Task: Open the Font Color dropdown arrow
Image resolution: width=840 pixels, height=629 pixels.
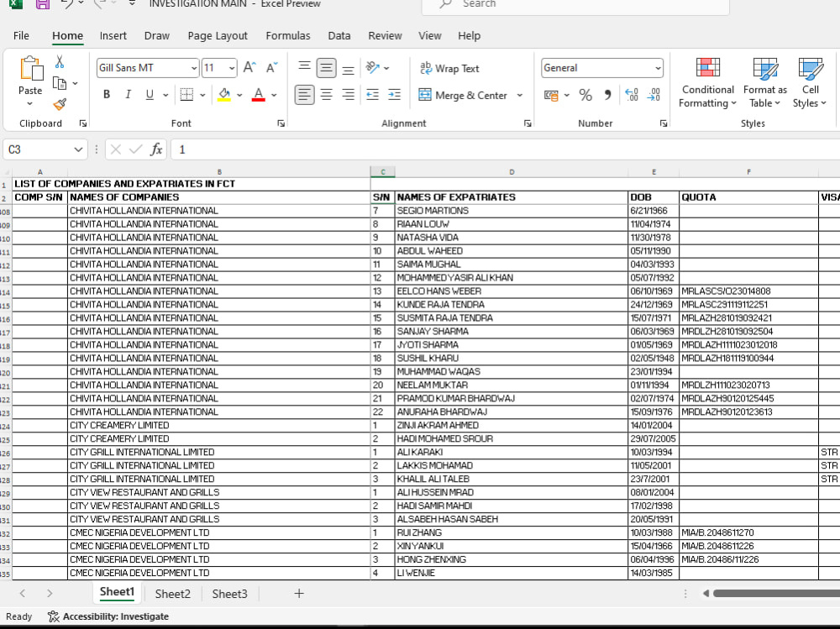Action: pyautogui.click(x=274, y=96)
